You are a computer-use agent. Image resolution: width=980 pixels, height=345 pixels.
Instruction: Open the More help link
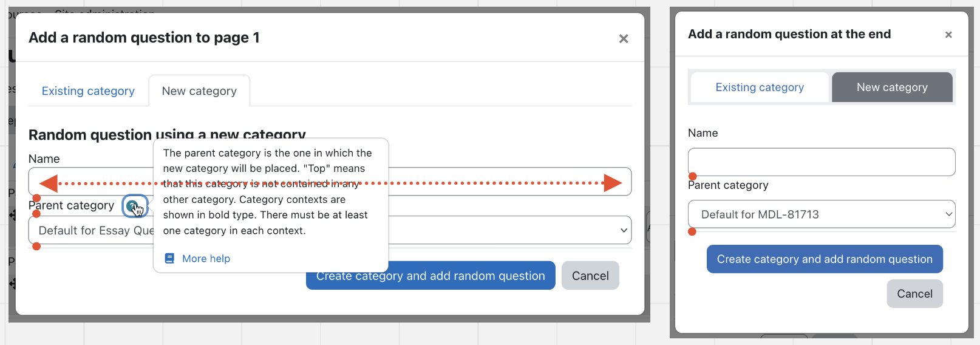[x=206, y=258]
